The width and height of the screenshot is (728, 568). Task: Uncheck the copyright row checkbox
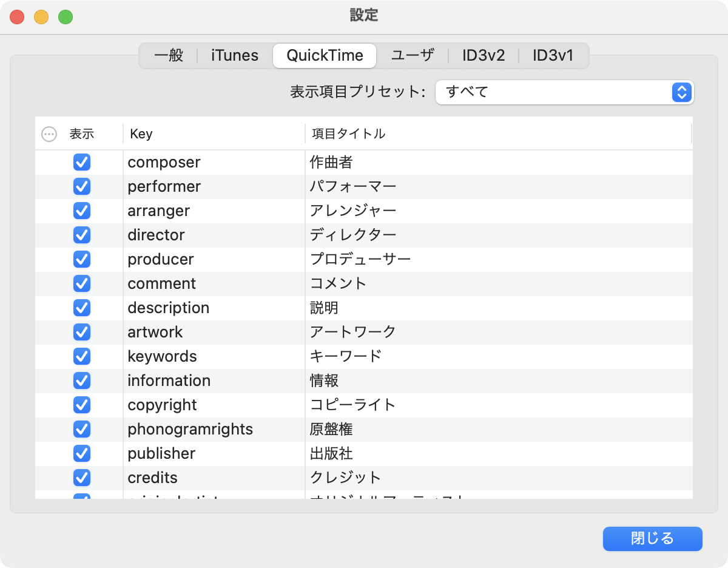[x=82, y=405]
